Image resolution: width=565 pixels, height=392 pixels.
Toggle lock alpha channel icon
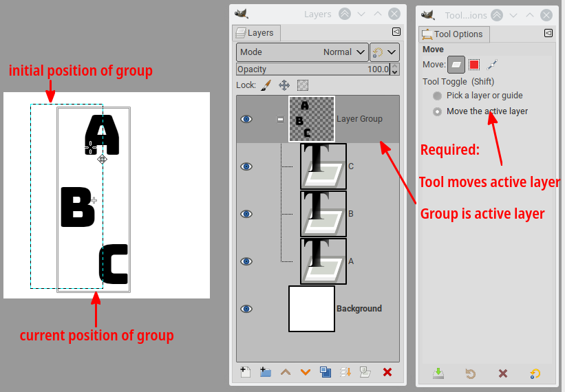tap(303, 85)
